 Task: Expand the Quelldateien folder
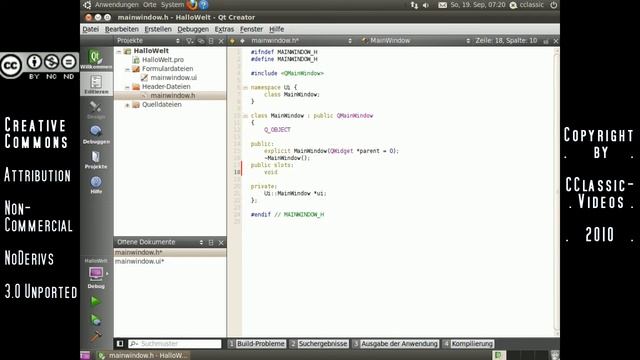(127, 105)
